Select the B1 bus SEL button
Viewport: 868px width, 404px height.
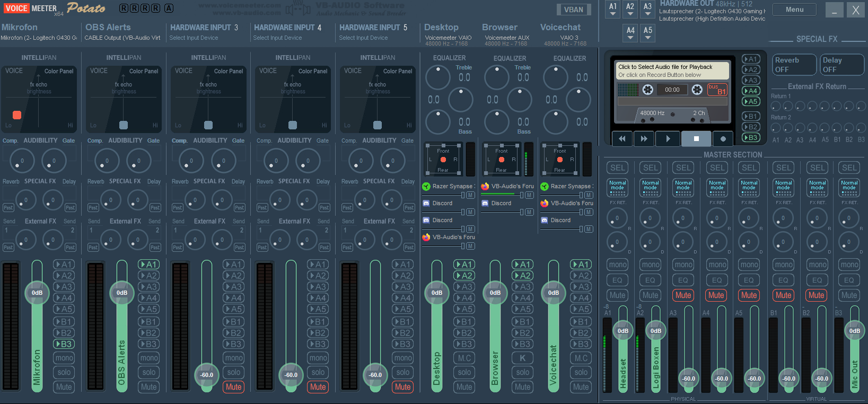point(783,168)
